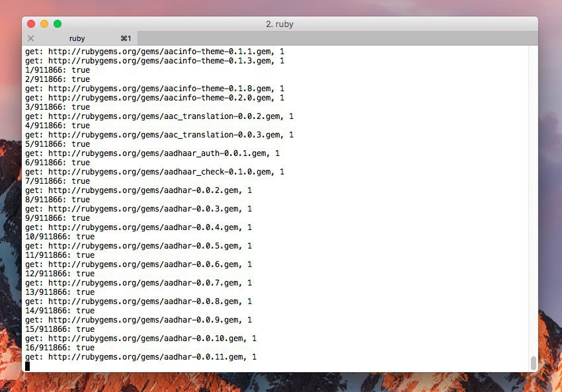Click the '2/911866: true' output line
Image resolution: width=562 pixels, height=392 pixels.
click(58, 79)
